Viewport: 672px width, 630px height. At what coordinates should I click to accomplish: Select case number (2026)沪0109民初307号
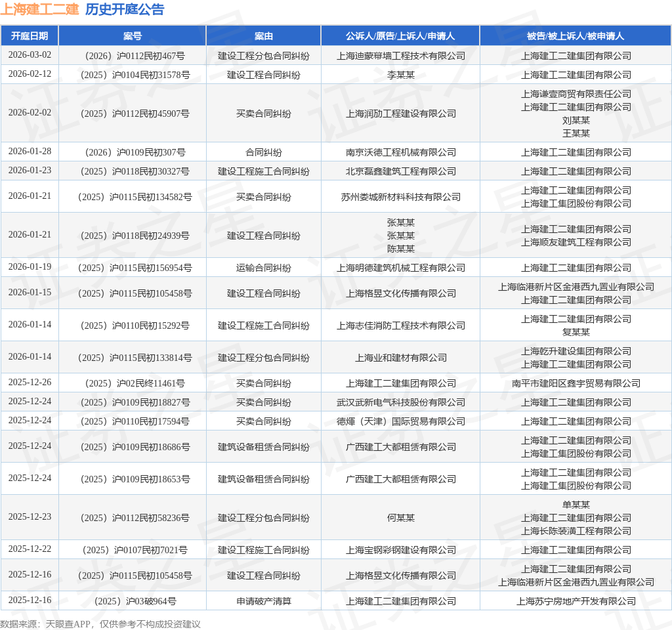coord(135,152)
